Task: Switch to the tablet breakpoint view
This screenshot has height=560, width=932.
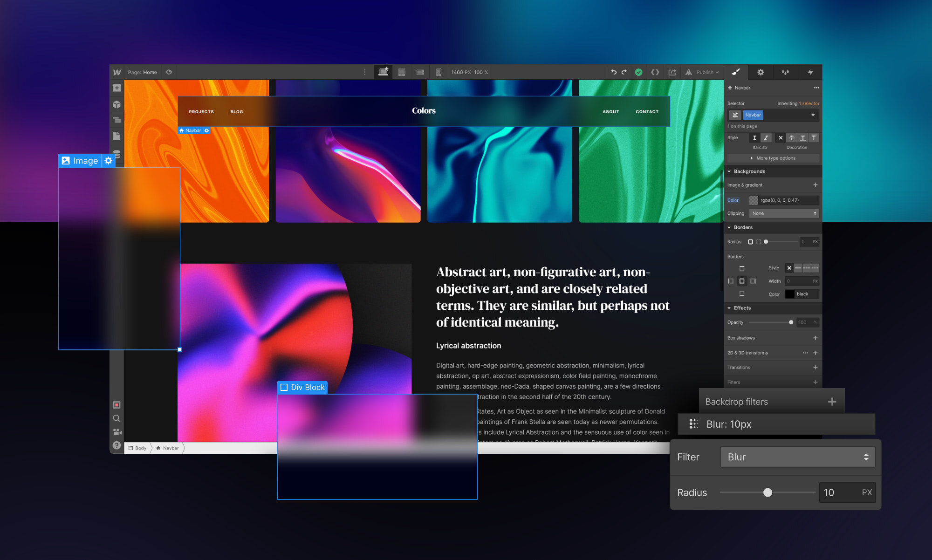Action: [401, 72]
